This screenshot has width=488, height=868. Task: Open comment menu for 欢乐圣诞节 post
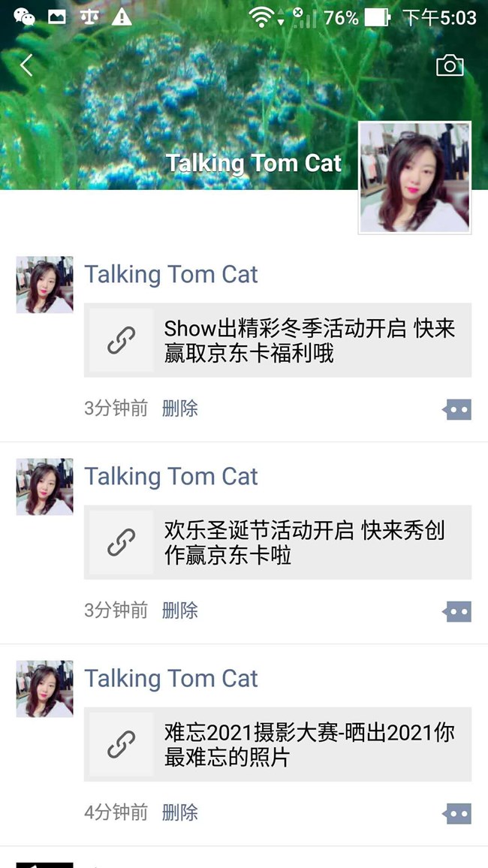point(457,611)
